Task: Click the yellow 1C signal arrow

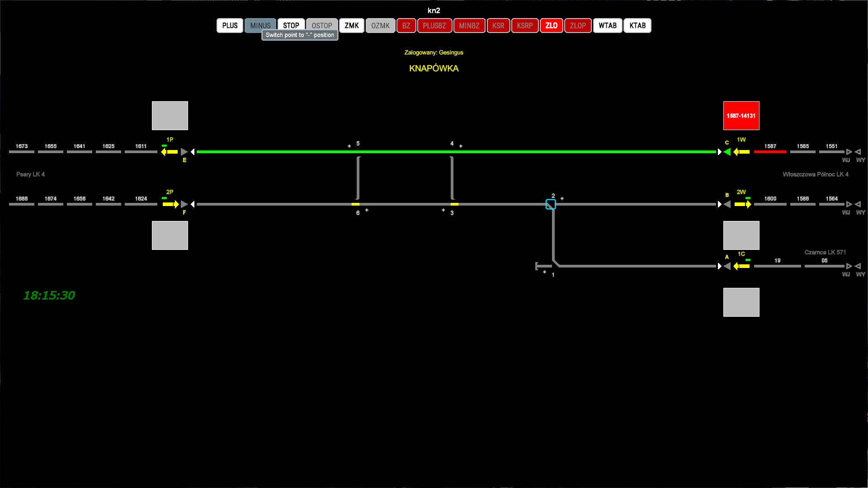Action: (741, 266)
